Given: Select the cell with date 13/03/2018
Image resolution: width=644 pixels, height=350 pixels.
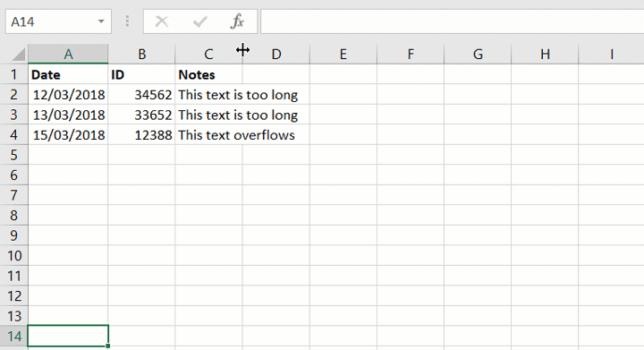Looking at the screenshot, I should 68,115.
